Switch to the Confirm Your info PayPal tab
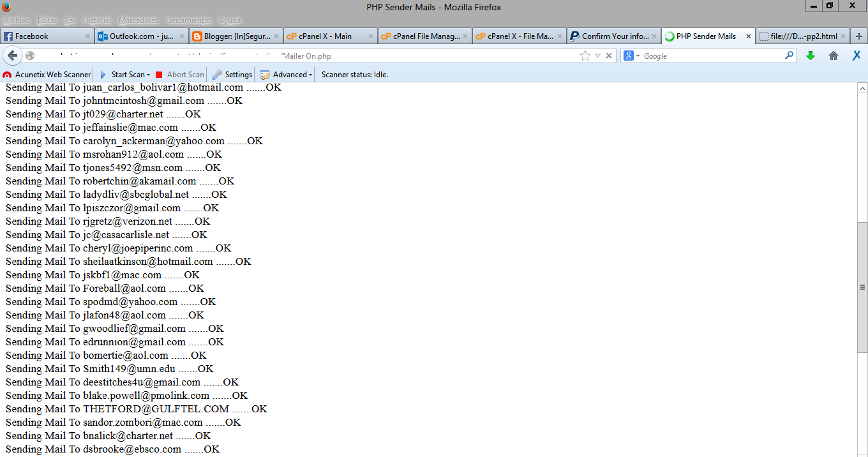Viewport: 868px width, 457px height. coord(613,36)
